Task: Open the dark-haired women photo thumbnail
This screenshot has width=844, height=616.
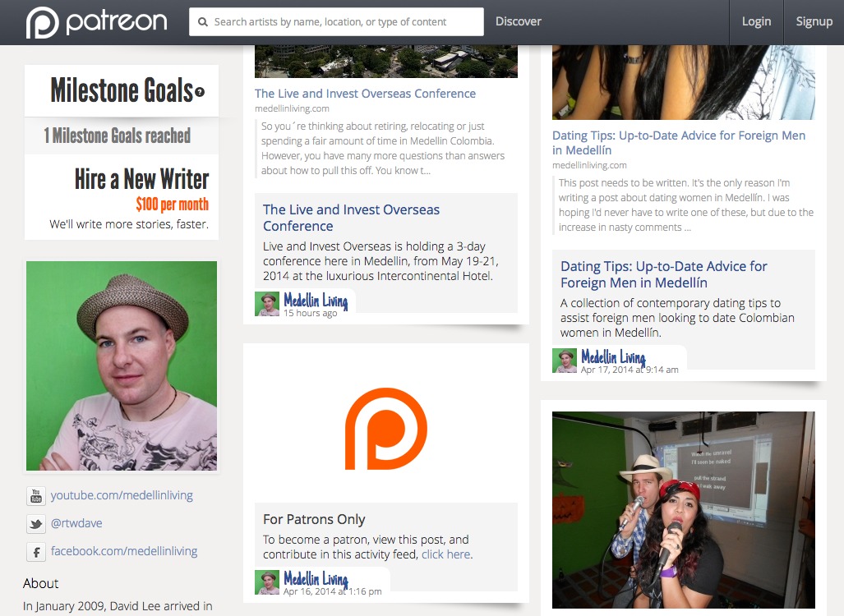Action: (x=684, y=82)
